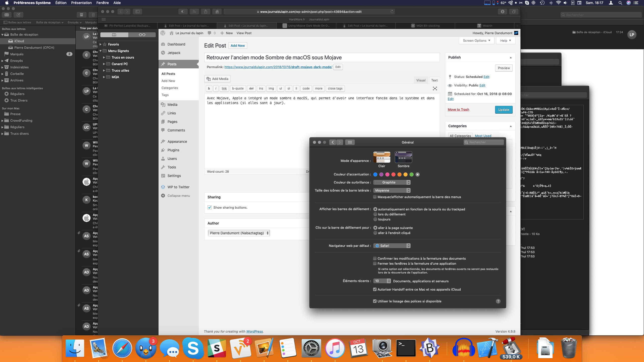The height and width of the screenshot is (362, 644).
Task: Select blue accent color
Action: click(x=375, y=174)
